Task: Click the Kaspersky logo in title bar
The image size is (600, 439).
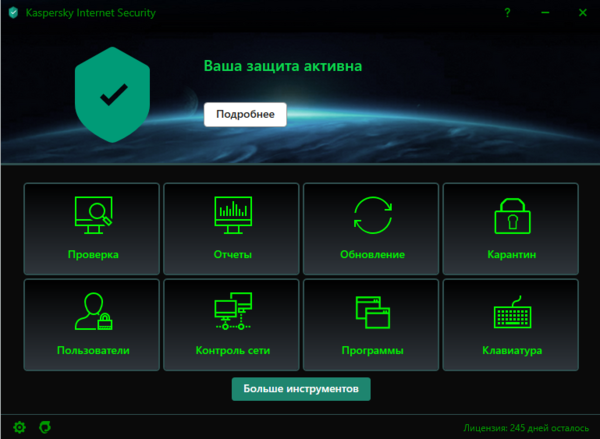Action: coord(13,13)
